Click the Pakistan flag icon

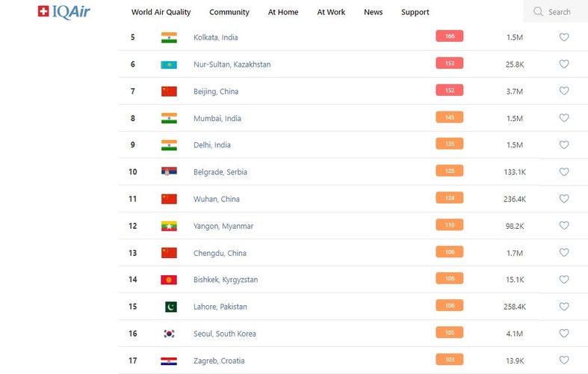click(x=170, y=307)
